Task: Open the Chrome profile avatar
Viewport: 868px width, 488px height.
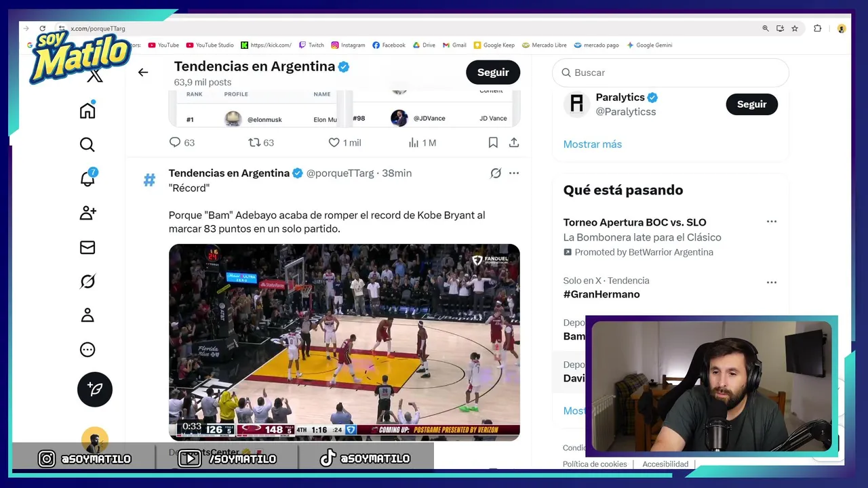Action: point(842,28)
